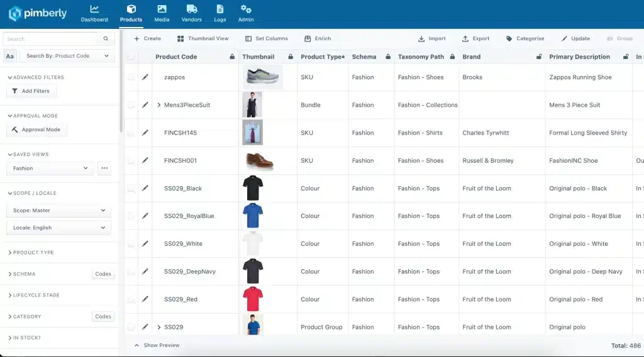644x357 pixels.
Task: Switch to the Products tab
Action: tap(131, 14)
